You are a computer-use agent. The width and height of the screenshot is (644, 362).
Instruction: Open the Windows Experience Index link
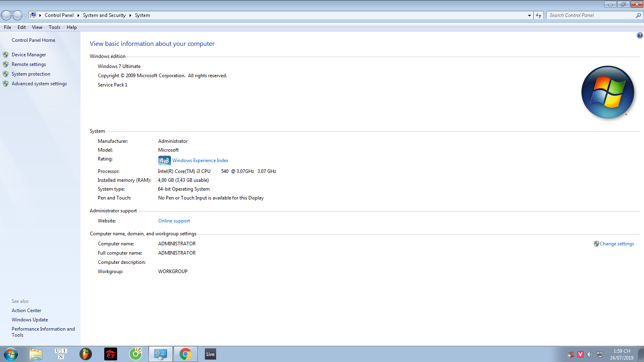(200, 160)
